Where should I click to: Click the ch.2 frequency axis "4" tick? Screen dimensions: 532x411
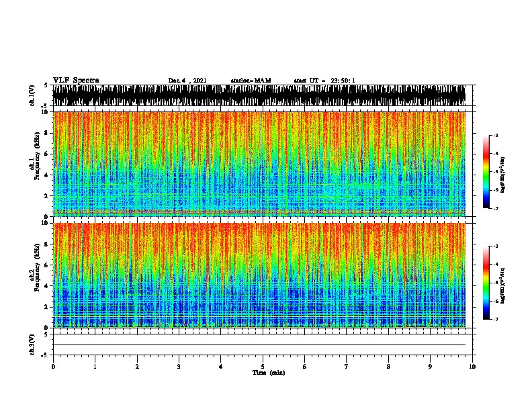click(x=47, y=286)
